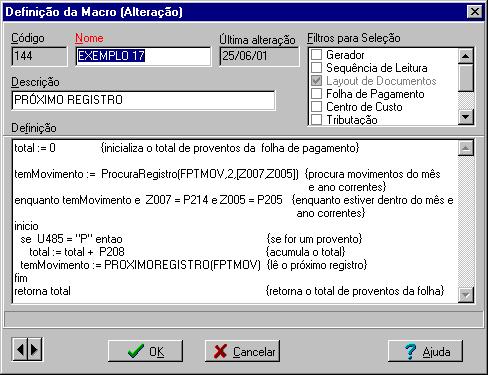Toggle Layout de Documentos checkbox
The image size is (488, 375).
[316, 81]
